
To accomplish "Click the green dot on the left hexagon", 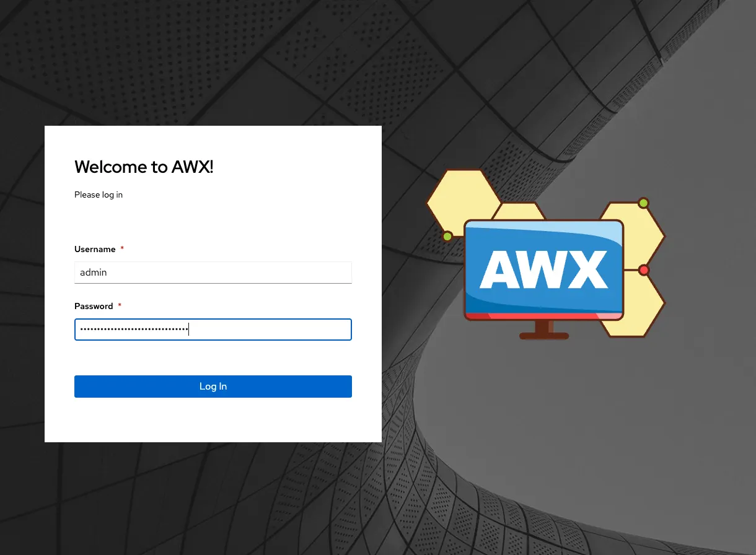I will pyautogui.click(x=447, y=236).
